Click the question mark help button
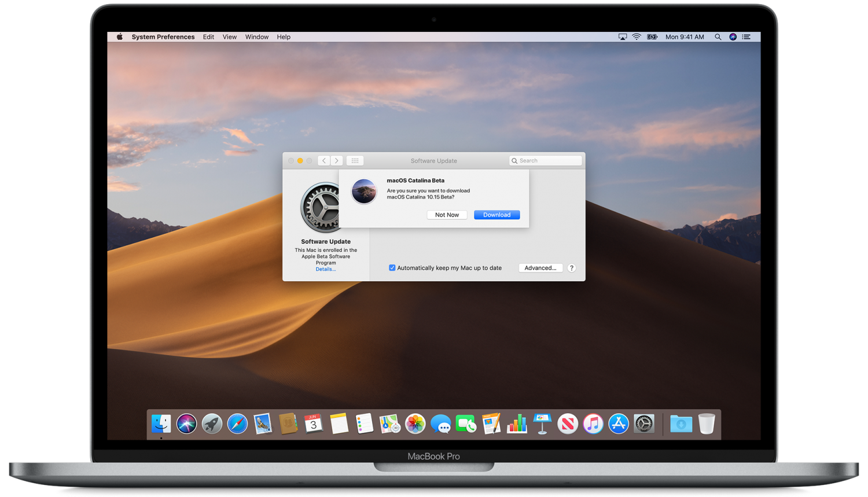This screenshot has width=868, height=497. click(571, 268)
